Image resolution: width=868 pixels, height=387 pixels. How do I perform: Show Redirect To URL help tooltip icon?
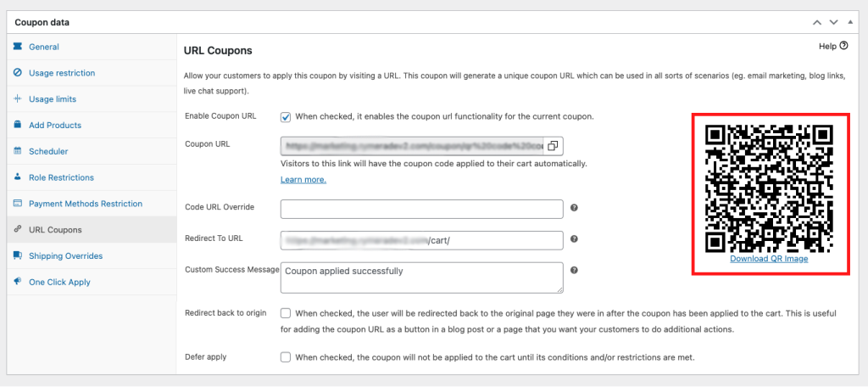click(x=574, y=239)
